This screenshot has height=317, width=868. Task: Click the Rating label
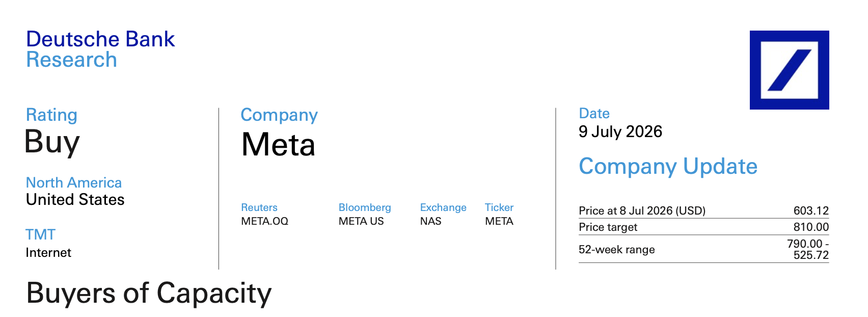tap(51, 115)
